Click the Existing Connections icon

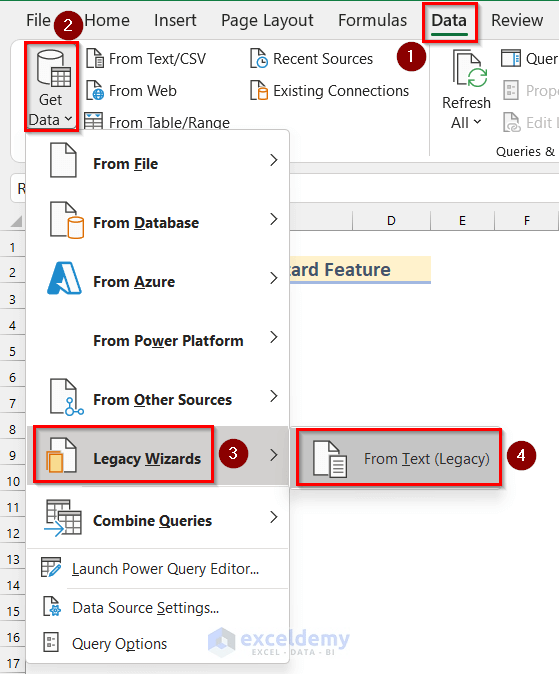coord(259,90)
